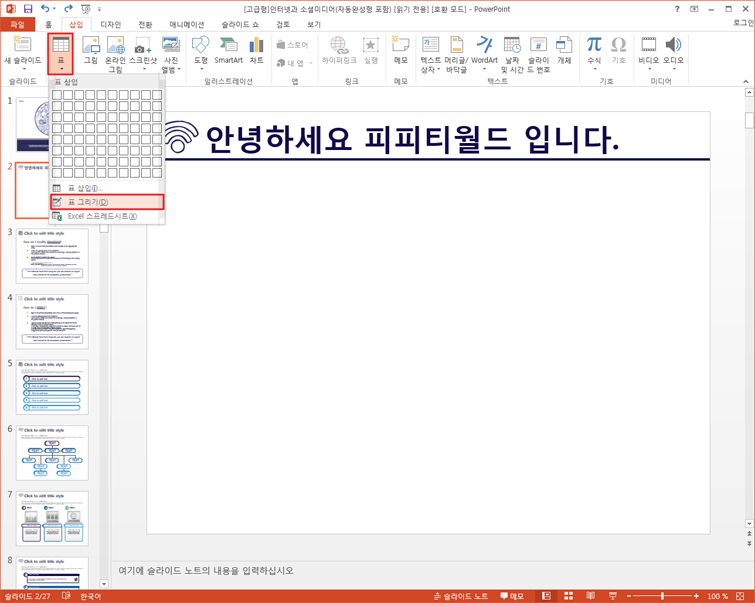Insert Slide Number (슬라이드 번호)
Image resolution: width=755 pixels, height=603 pixels.
tap(538, 54)
